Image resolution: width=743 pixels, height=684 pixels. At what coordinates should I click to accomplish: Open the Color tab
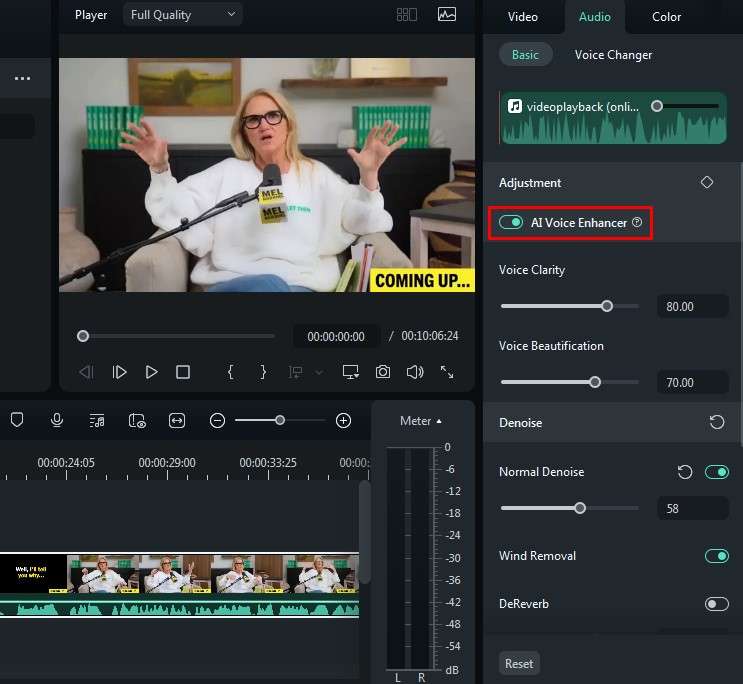point(666,17)
